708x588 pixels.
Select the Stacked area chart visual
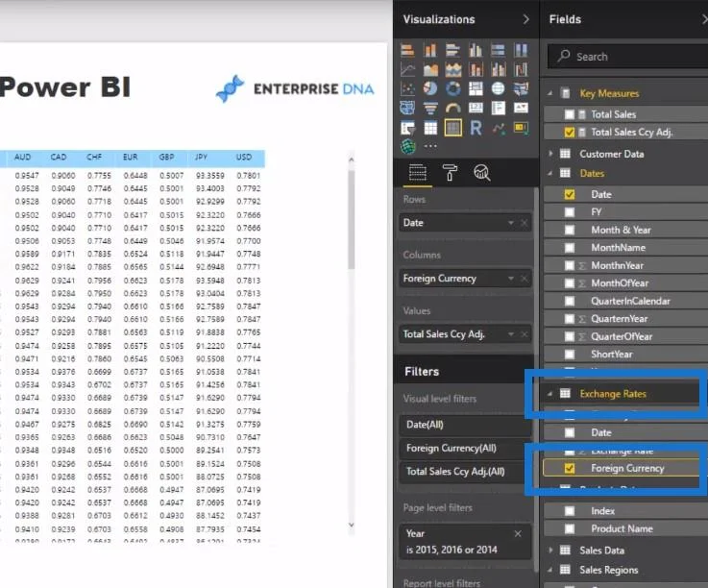point(452,69)
